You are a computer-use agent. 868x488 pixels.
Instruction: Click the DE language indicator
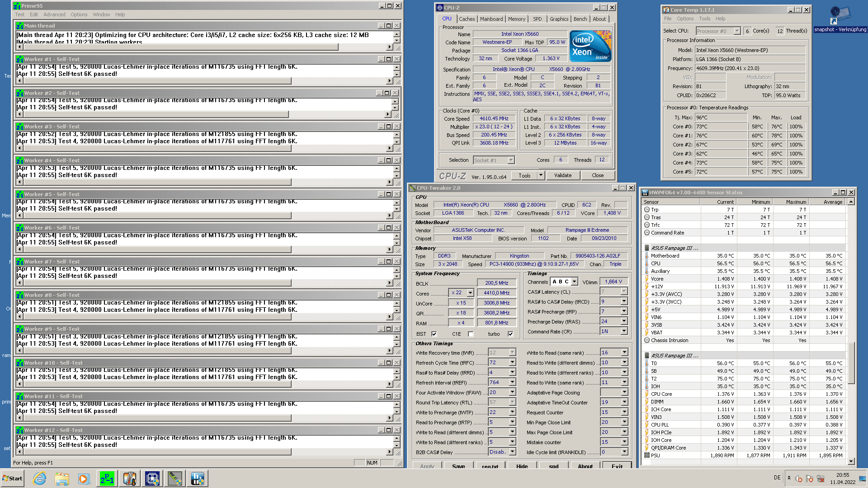tap(777, 478)
